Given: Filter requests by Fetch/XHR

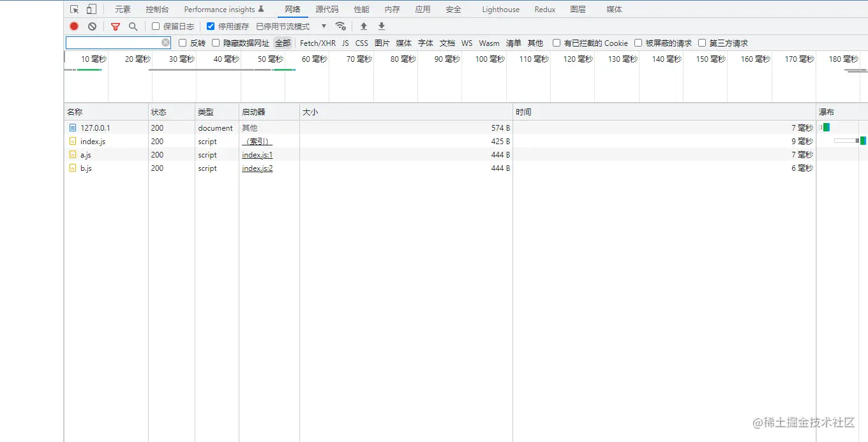Looking at the screenshot, I should pos(317,43).
